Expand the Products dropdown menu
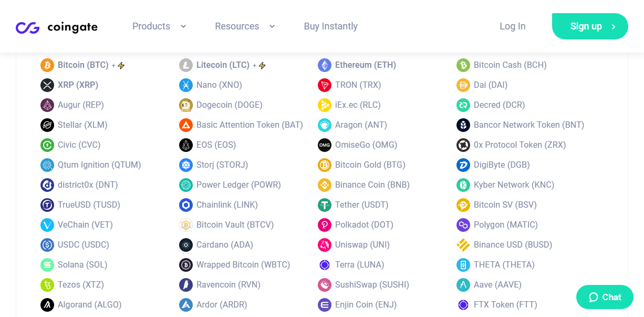The image size is (644, 317). coord(159,26)
